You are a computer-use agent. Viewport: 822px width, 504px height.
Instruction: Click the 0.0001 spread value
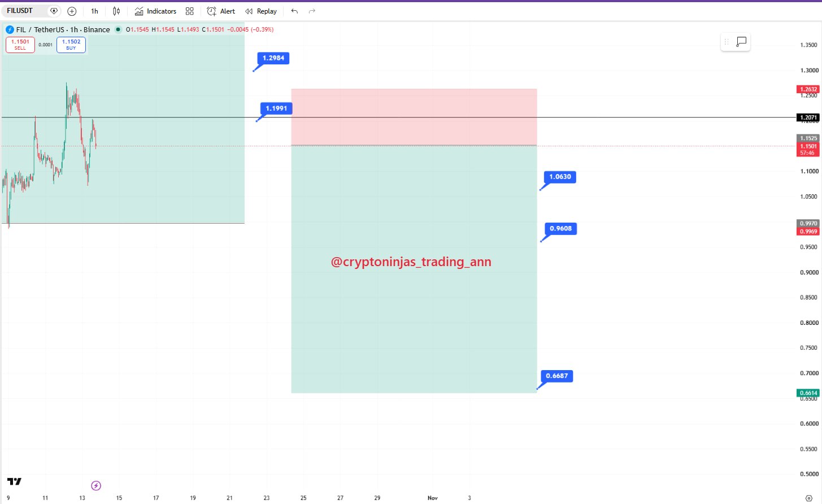46,45
